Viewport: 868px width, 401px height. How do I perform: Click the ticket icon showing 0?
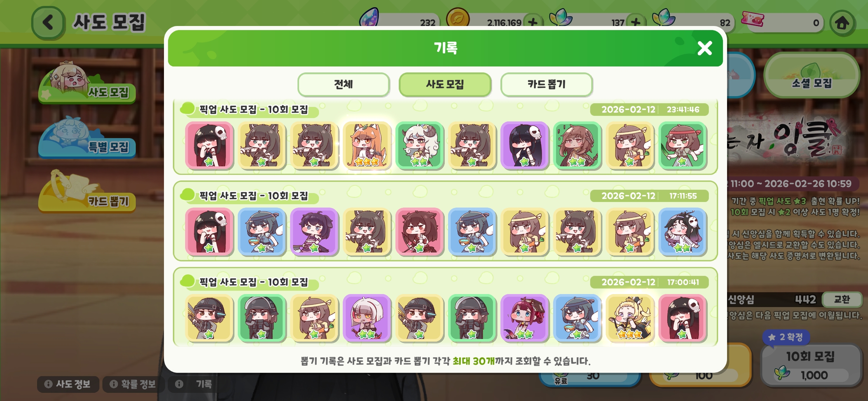pos(752,19)
